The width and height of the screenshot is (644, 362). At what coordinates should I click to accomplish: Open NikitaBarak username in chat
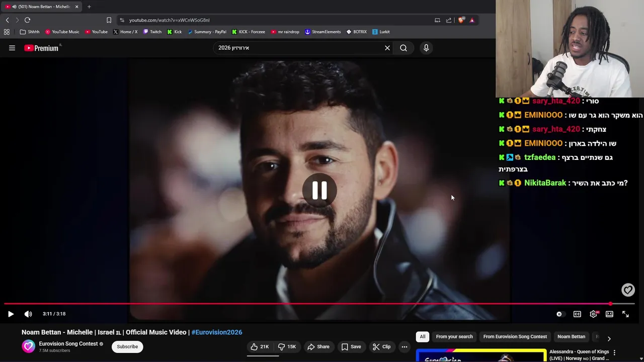pyautogui.click(x=545, y=183)
